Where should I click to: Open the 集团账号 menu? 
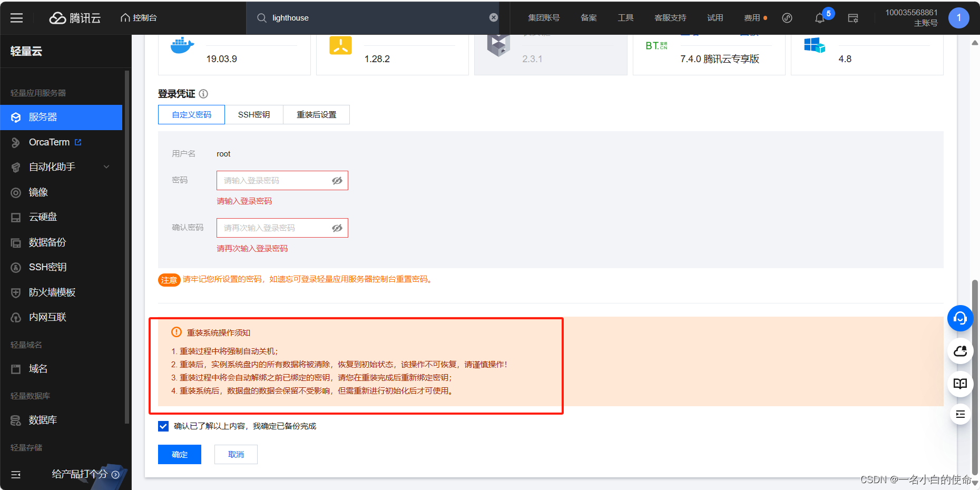click(x=544, y=18)
